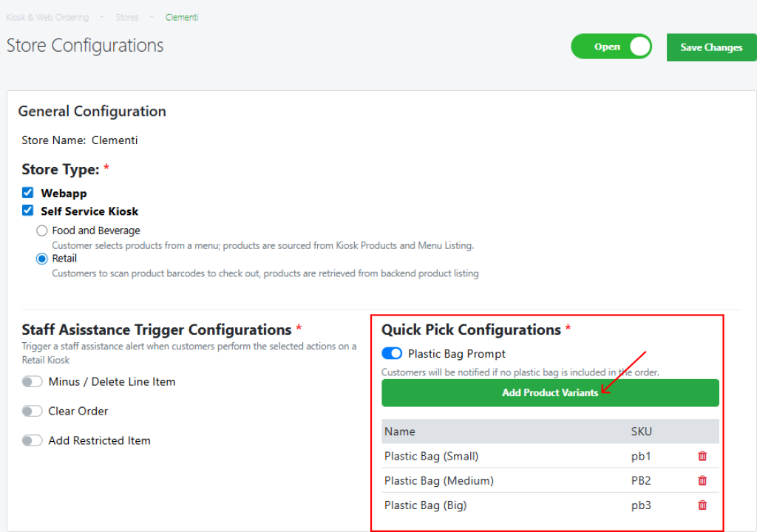Enable the Clear Order trigger toggle
This screenshot has height=532, width=757.
pyautogui.click(x=33, y=411)
